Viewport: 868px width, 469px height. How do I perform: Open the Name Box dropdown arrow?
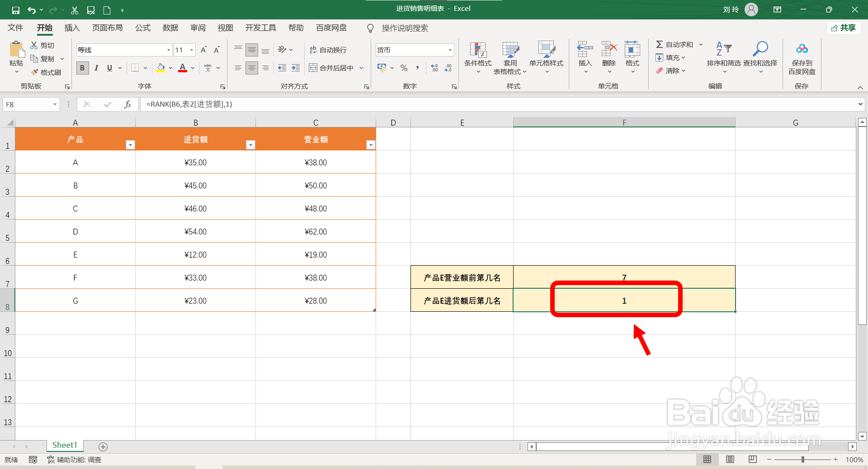(55, 104)
